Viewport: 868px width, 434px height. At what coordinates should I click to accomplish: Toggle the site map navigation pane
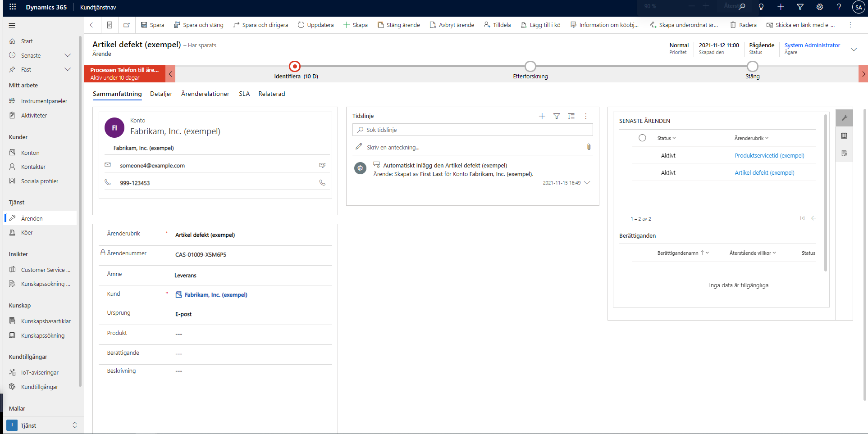pyautogui.click(x=12, y=25)
